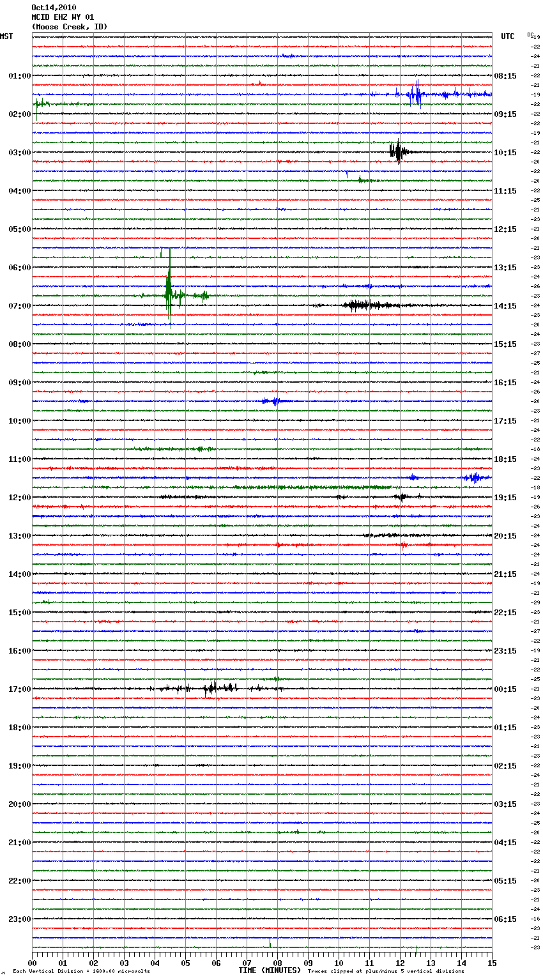Click the UTC timezone label
Viewport: 543px width, 980px height.
coord(508,36)
